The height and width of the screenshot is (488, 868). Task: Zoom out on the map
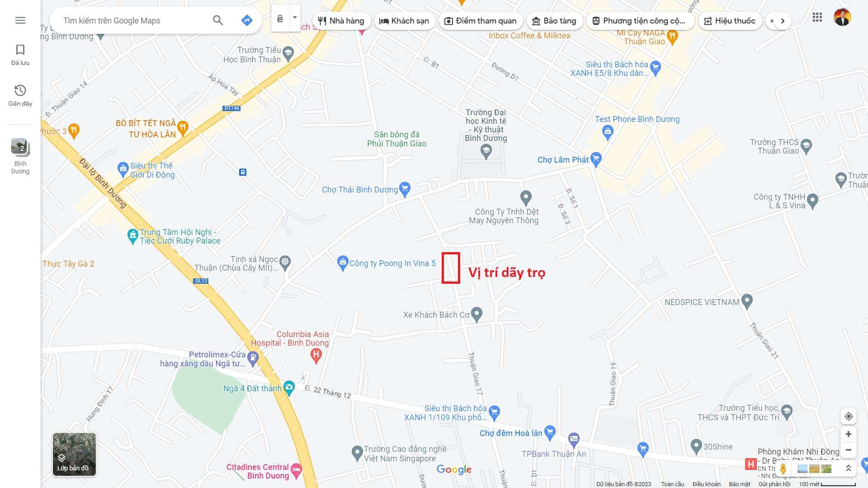click(849, 450)
